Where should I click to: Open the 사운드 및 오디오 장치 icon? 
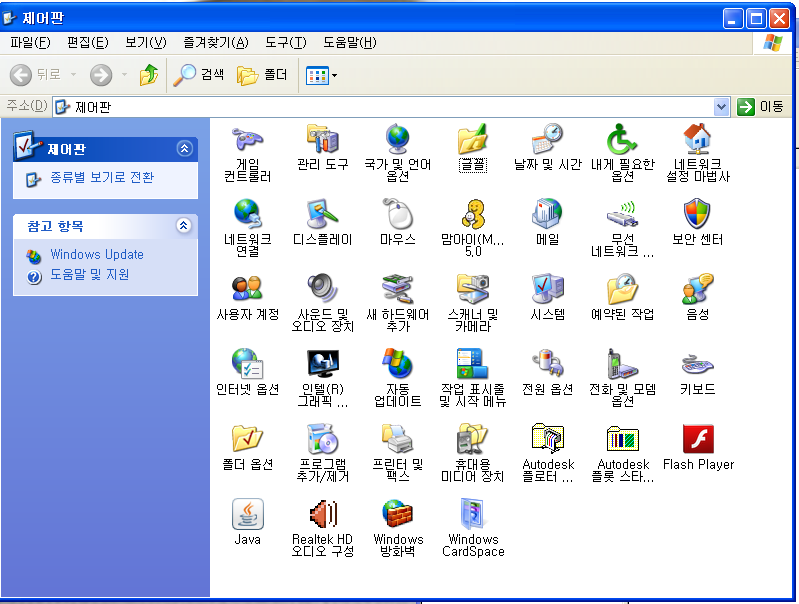point(322,289)
